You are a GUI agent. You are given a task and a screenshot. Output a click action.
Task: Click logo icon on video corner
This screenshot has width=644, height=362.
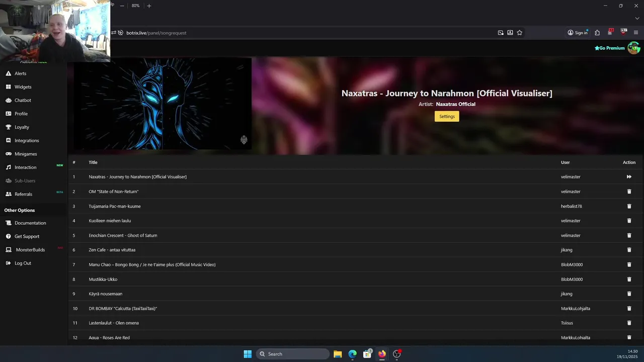[x=244, y=140]
